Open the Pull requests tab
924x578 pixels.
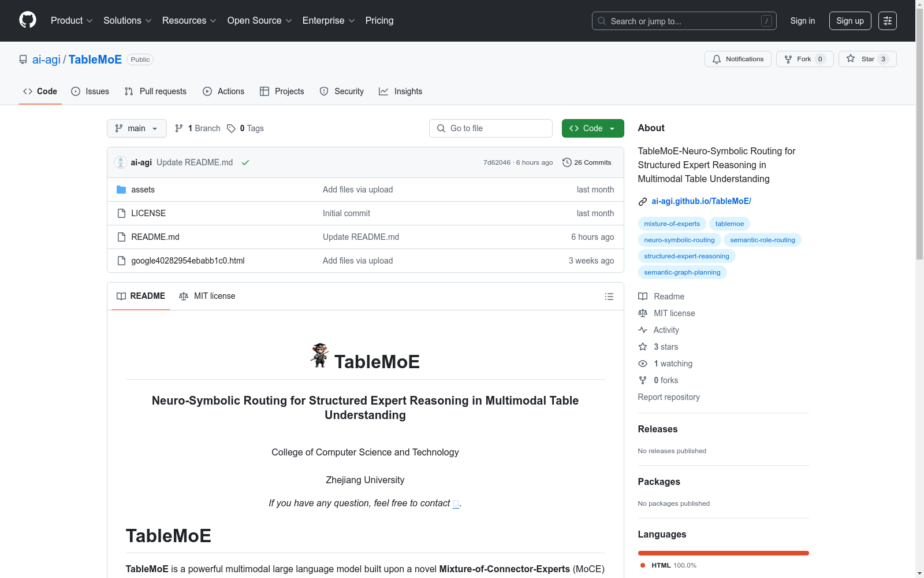[x=155, y=91]
